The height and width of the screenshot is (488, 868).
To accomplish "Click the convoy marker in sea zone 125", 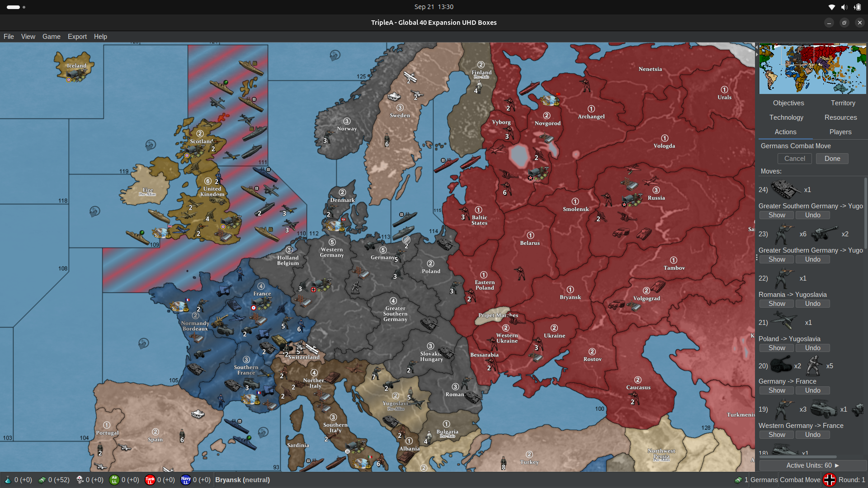I will pos(335,56).
